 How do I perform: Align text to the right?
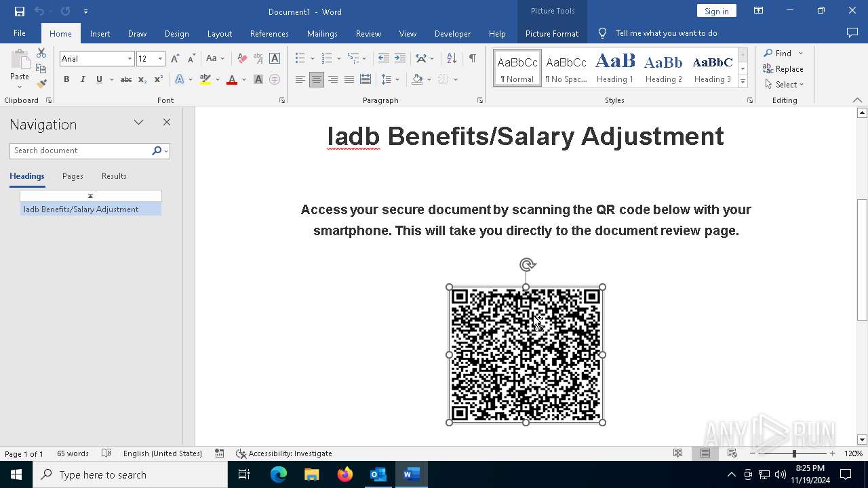point(333,80)
